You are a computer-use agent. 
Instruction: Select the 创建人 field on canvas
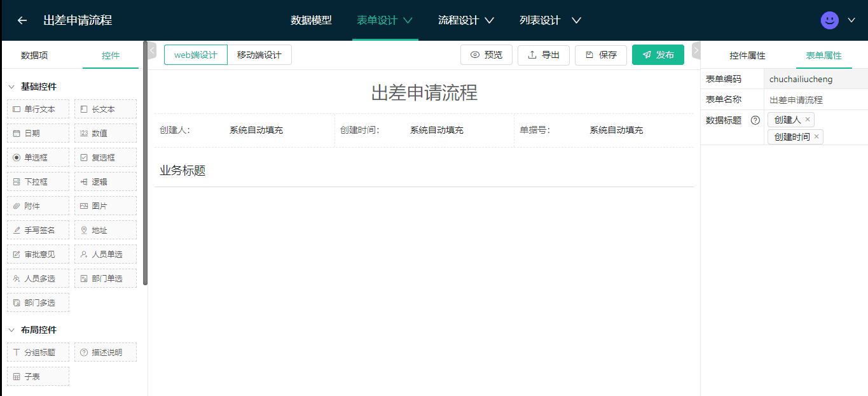244,131
